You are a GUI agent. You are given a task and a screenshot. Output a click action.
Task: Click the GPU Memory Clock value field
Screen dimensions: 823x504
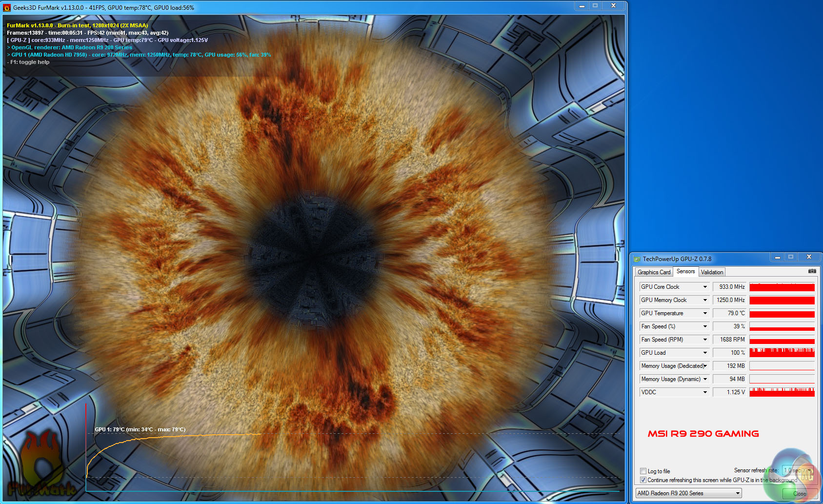pyautogui.click(x=730, y=300)
